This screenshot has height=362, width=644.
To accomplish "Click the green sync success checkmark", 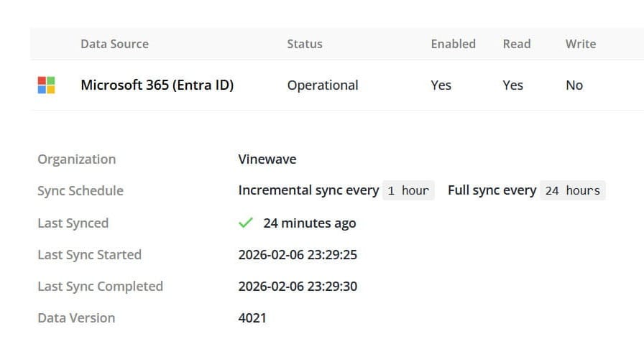I will (246, 223).
